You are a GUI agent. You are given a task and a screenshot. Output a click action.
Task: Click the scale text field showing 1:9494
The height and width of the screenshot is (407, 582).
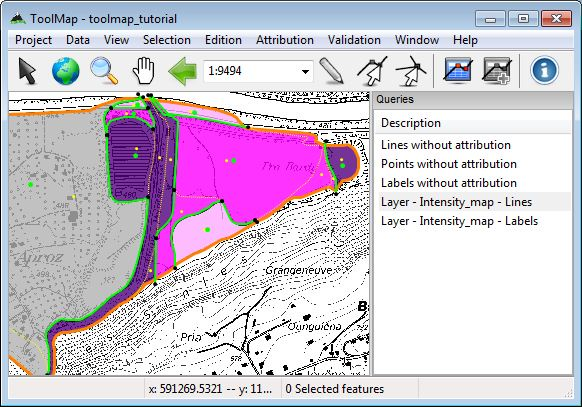click(252, 71)
